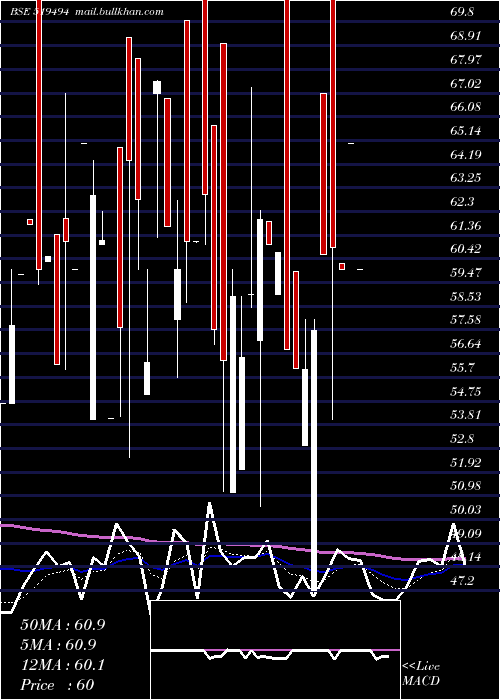
Task: Click the 50.03 price axis label
Action: [466, 510]
